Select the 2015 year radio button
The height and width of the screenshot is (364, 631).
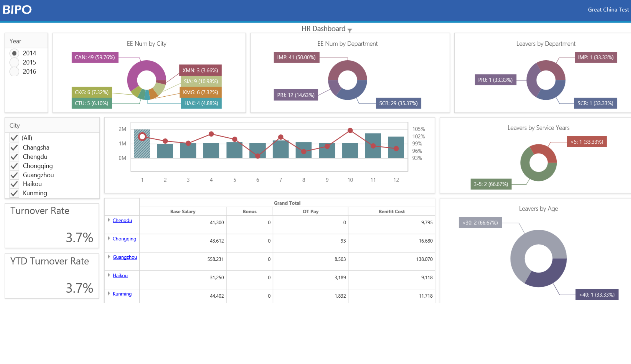coord(15,62)
